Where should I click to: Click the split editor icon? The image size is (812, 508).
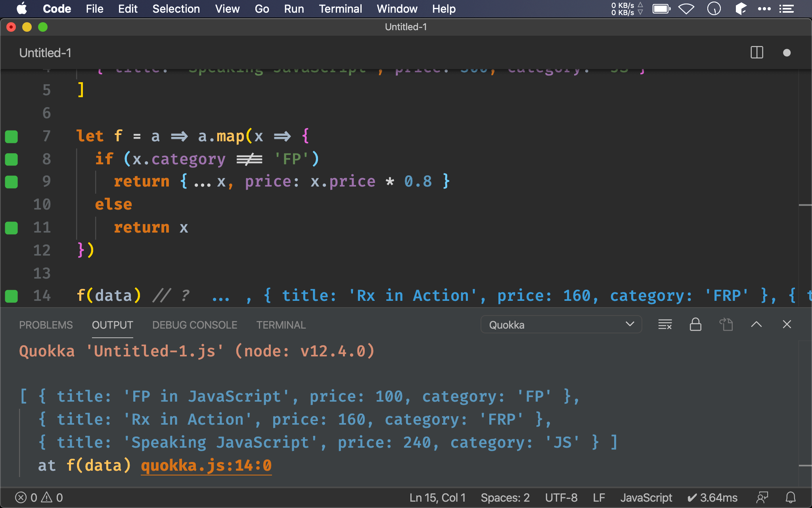(x=756, y=52)
